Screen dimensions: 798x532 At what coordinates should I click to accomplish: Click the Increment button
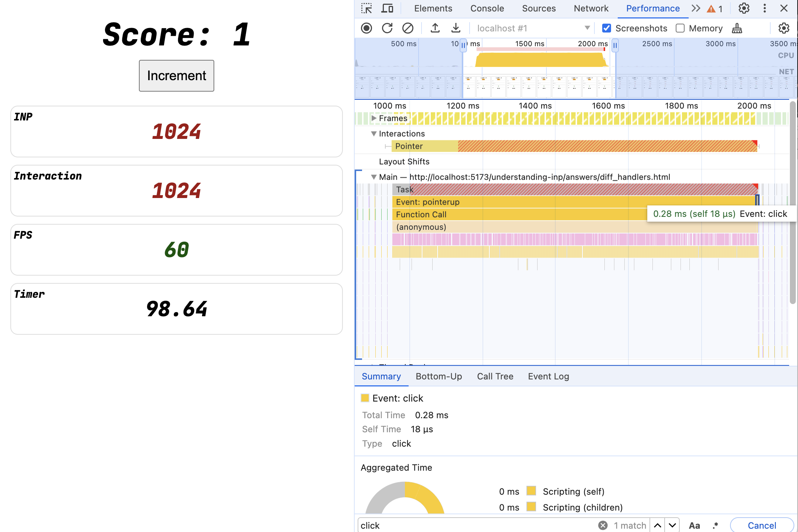point(176,75)
